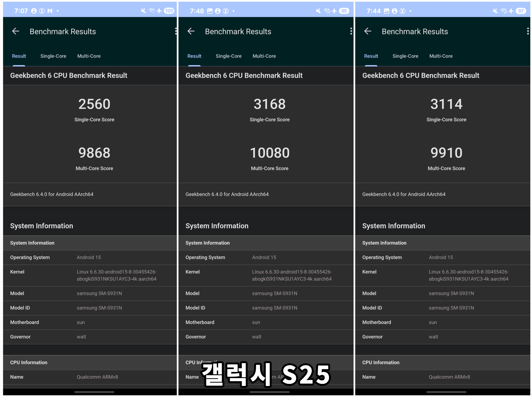Tap muted sound icon in left status bar
Viewport: 532px width, 397px height.
coord(143,11)
